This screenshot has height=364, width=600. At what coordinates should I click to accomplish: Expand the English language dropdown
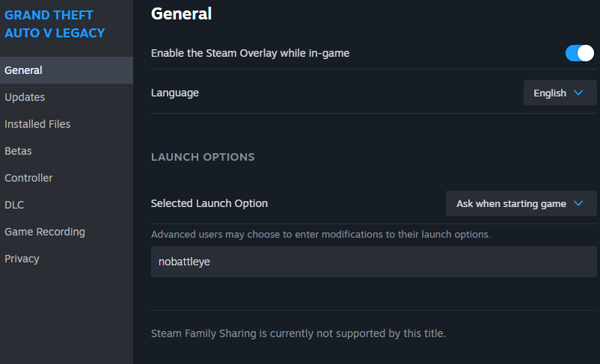560,93
